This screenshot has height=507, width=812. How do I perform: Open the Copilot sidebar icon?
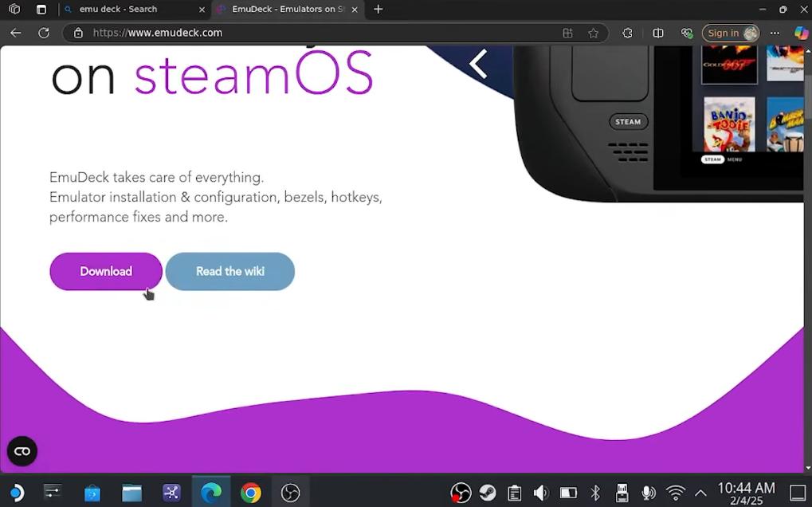[801, 33]
